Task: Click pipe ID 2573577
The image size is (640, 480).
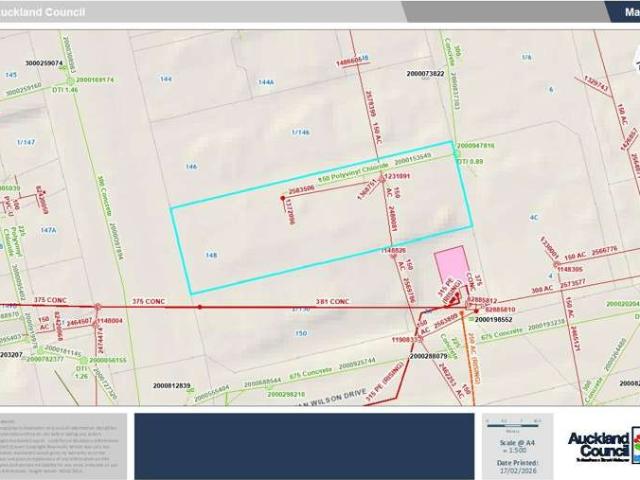Action: (x=573, y=284)
